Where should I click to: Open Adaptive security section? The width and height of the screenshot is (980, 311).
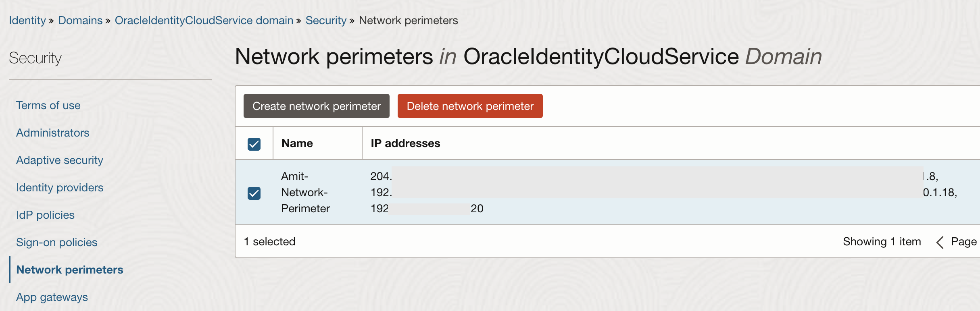point(60,160)
